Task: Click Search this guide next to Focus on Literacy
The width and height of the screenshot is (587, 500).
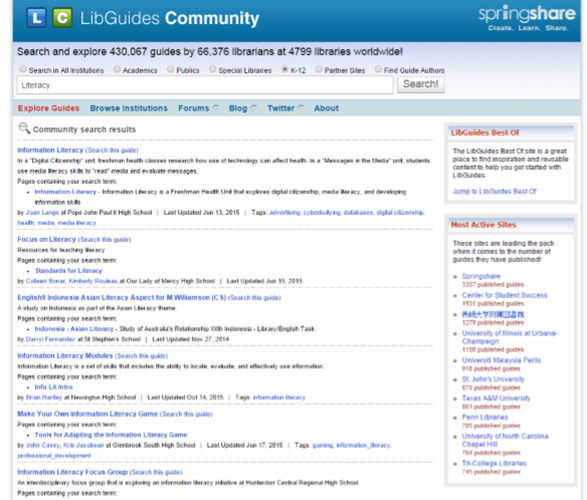Action: point(104,240)
